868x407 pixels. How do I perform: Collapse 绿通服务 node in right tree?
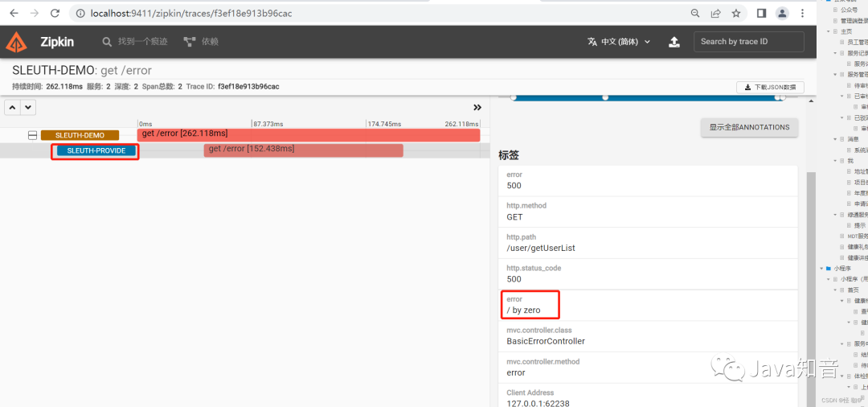tap(835, 214)
